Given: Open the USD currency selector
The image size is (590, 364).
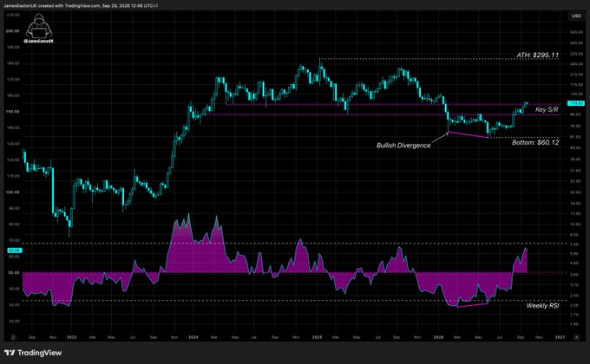Looking at the screenshot, I should pos(576,16).
